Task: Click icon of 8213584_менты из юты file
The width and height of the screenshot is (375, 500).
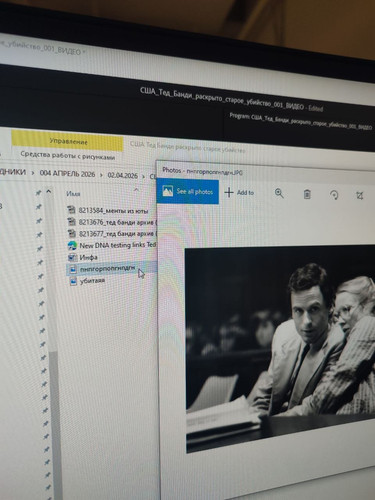Action: coord(72,210)
